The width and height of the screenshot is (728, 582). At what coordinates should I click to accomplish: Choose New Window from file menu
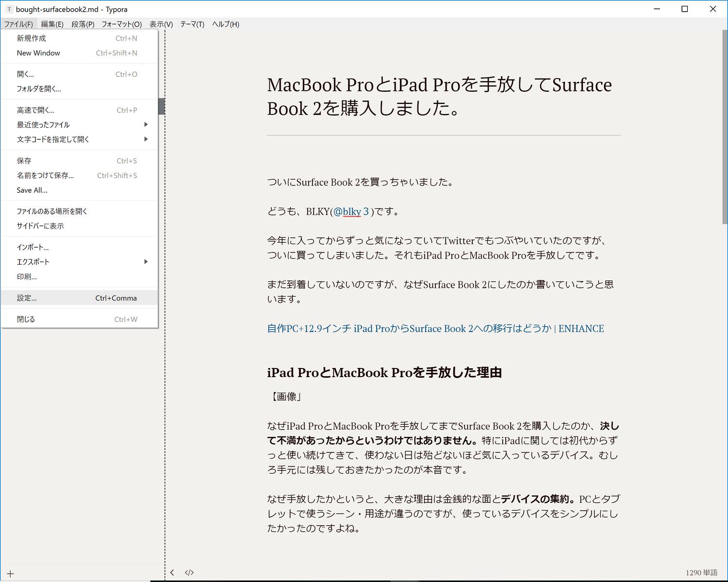tap(80, 53)
